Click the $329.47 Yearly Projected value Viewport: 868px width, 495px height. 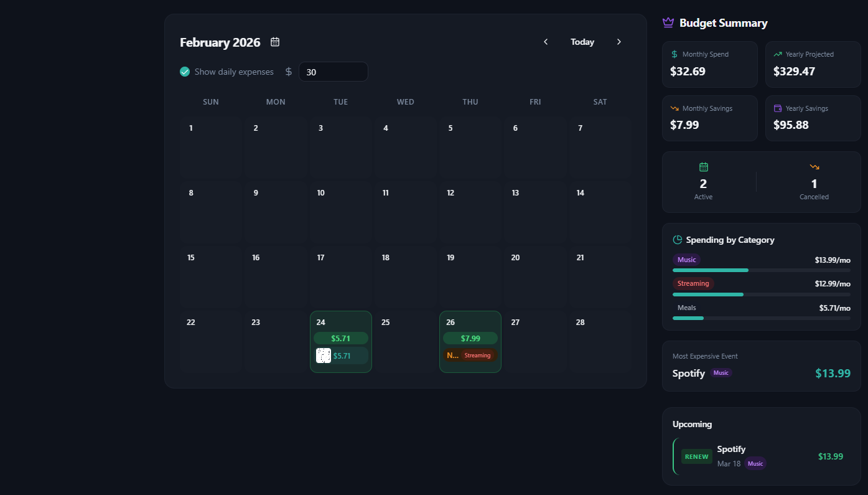click(794, 71)
